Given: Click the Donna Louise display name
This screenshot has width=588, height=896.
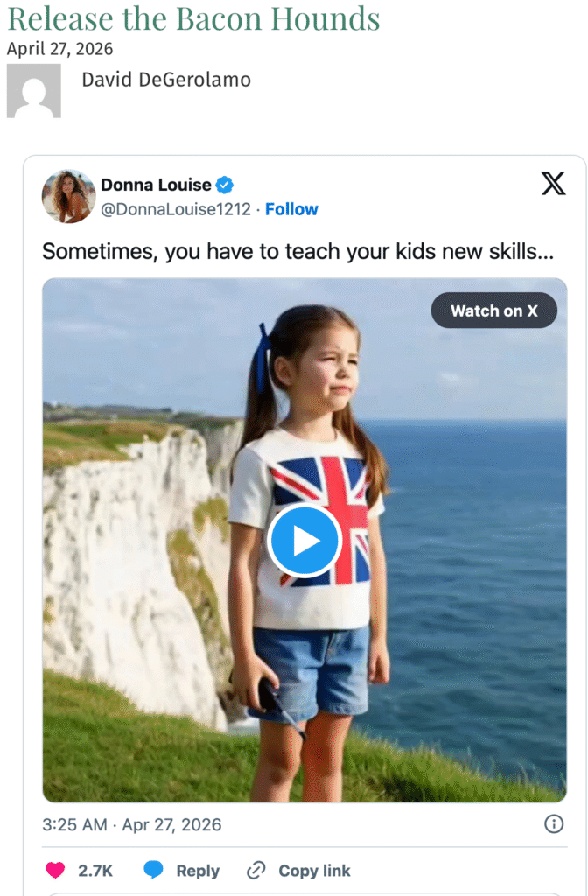Looking at the screenshot, I should 156,185.
